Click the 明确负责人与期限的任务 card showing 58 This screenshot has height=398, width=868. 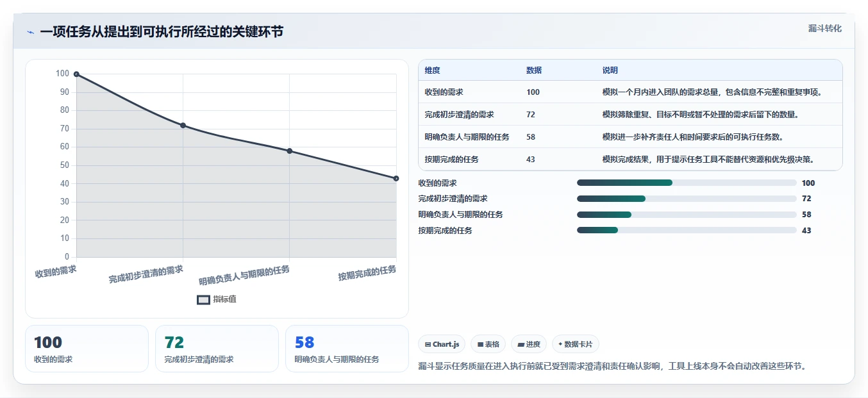tap(347, 349)
